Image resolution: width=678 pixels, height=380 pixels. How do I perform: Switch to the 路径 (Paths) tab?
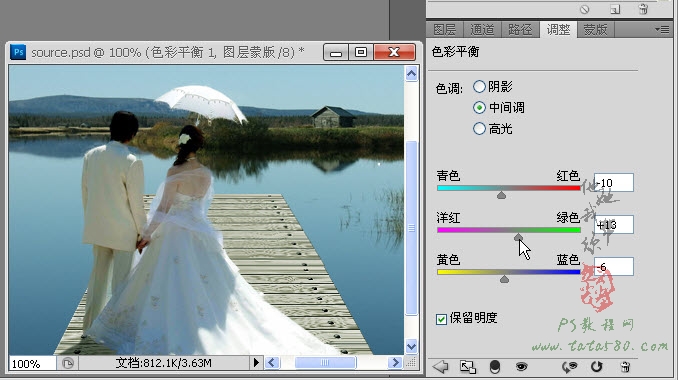[520, 29]
